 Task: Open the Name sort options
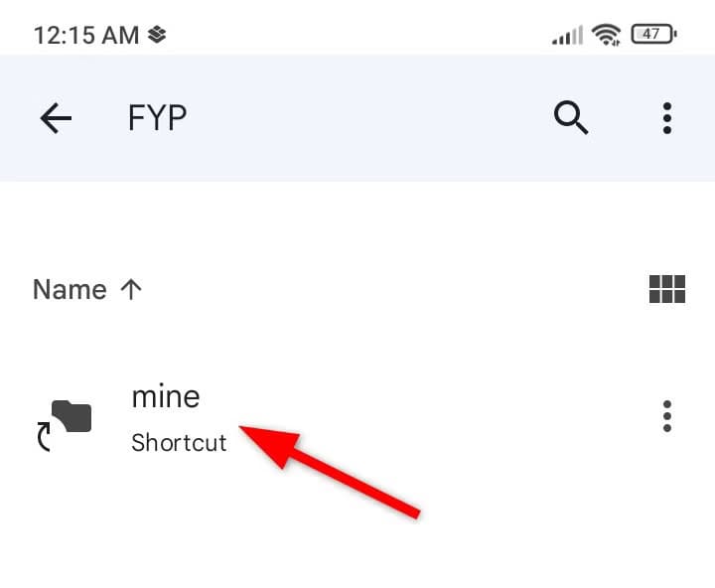70,289
